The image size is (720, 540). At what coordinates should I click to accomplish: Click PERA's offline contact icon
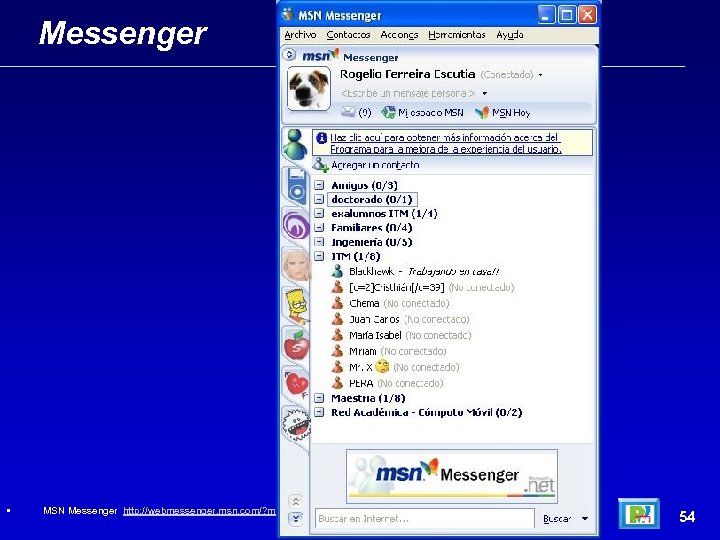pos(338,383)
